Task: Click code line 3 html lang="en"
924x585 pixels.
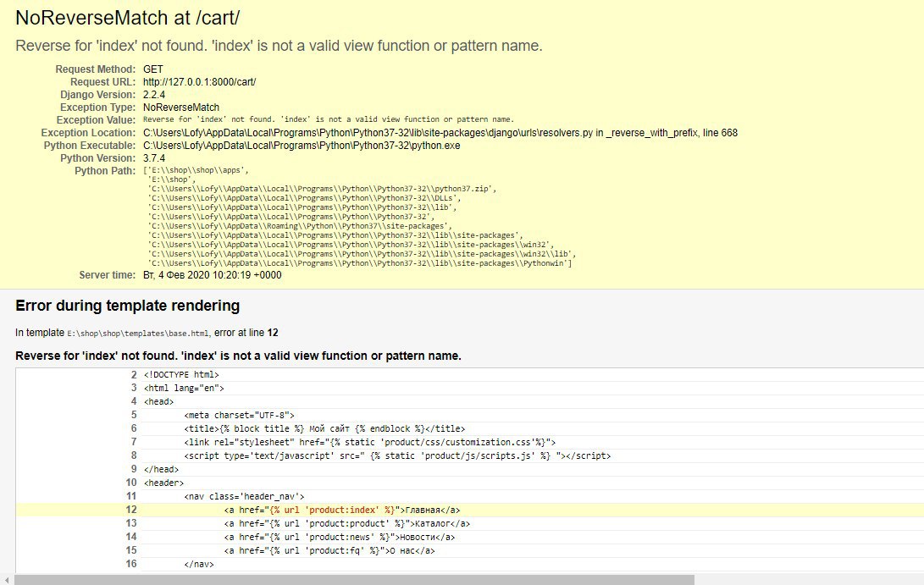Action: [x=184, y=389]
